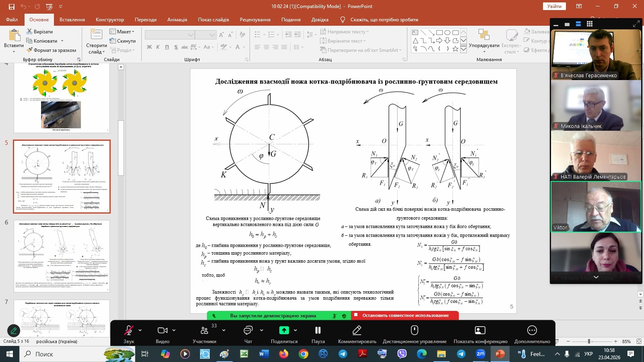Click the Поделиться share screen icon
The image size is (644, 362).
click(284, 331)
